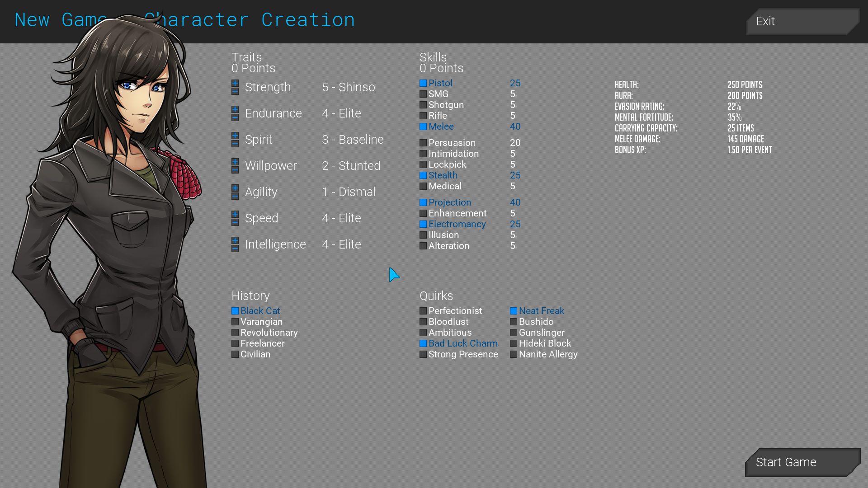
Task: Toggle the Pistol skill checkbox
Action: pyautogui.click(x=423, y=83)
